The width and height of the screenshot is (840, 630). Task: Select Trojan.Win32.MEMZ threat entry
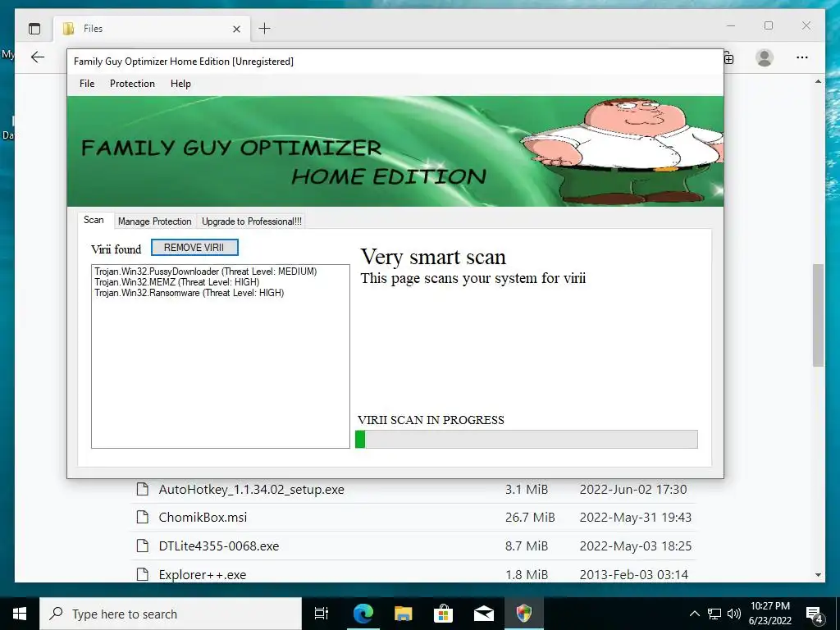click(x=177, y=282)
